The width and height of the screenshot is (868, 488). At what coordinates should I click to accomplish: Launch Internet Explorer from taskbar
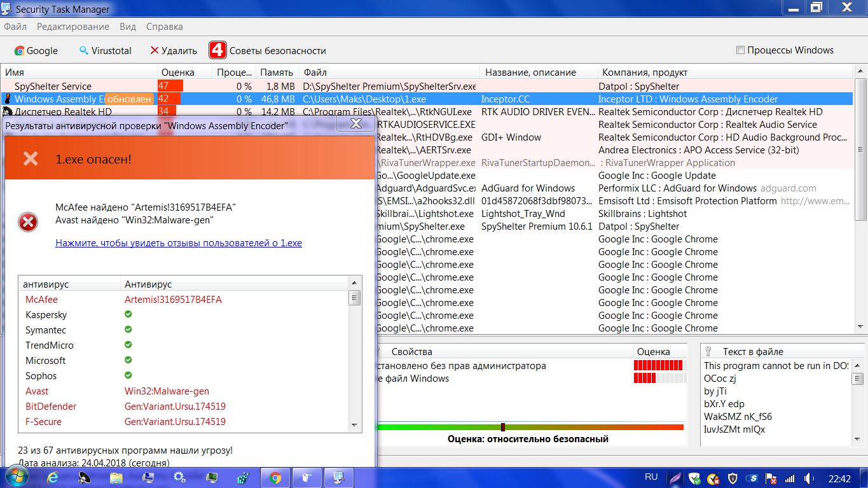click(x=53, y=478)
